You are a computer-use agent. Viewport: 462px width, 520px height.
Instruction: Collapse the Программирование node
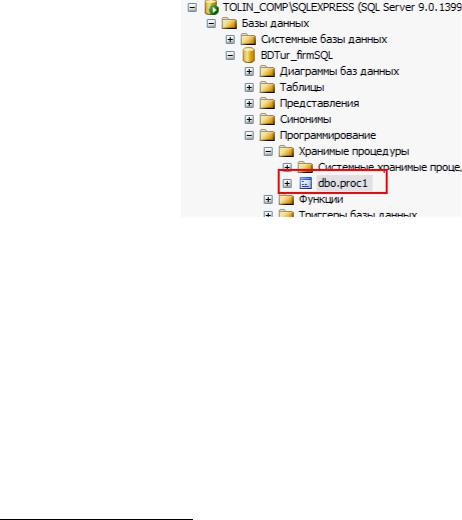(249, 136)
